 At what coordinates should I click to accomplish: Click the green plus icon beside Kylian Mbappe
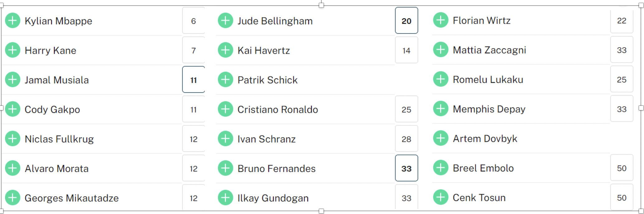coord(12,21)
